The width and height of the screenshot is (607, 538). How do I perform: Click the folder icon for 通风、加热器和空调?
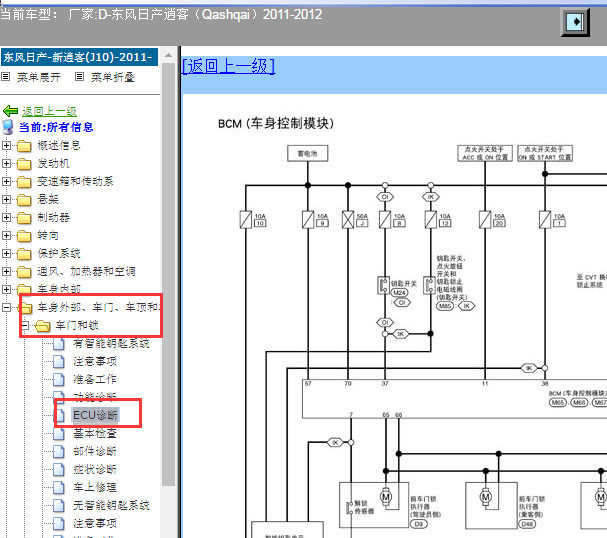coord(24,271)
